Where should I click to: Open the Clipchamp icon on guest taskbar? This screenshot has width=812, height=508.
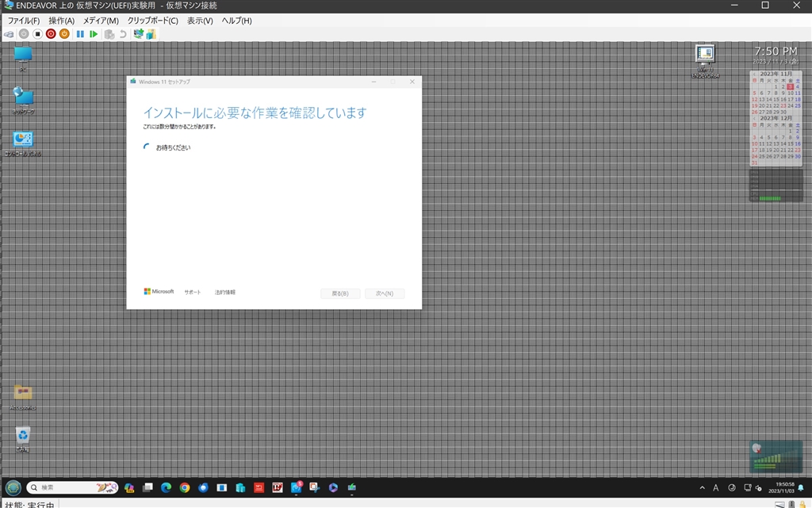point(333,487)
